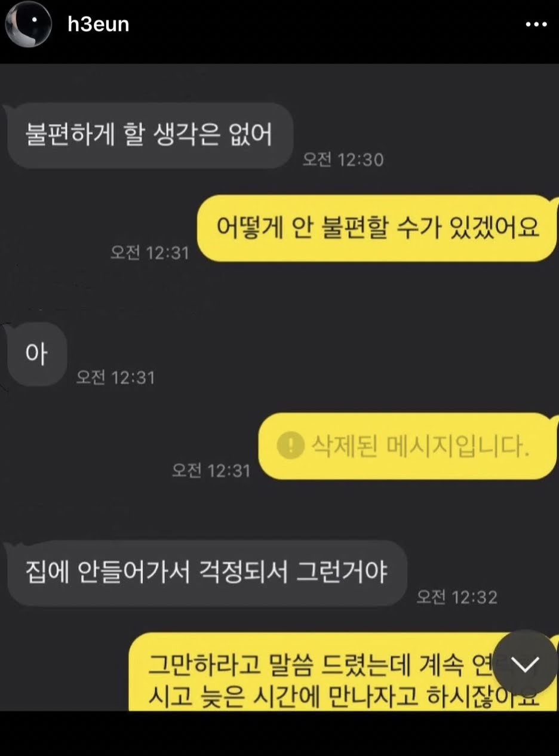
Task: Select the '집에 안들어가서 걱정되서 그런거야' message
Action: [206, 573]
